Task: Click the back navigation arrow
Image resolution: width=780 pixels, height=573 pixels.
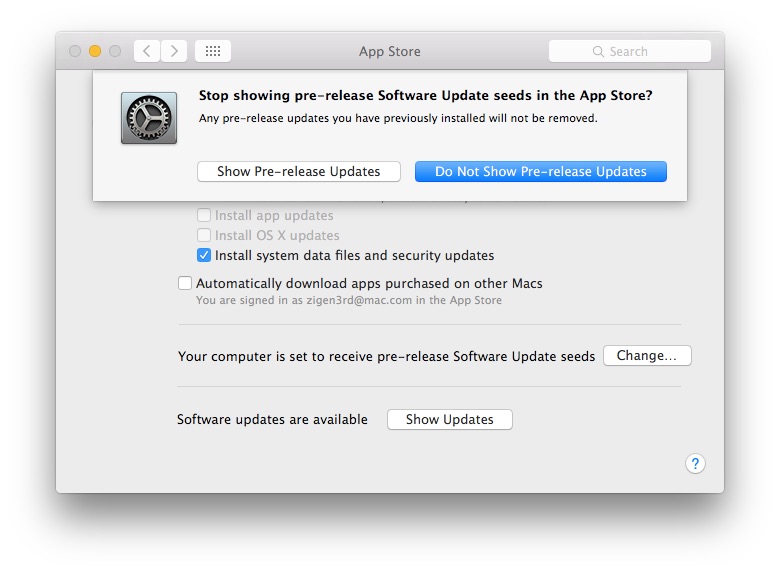Action: coord(147,51)
